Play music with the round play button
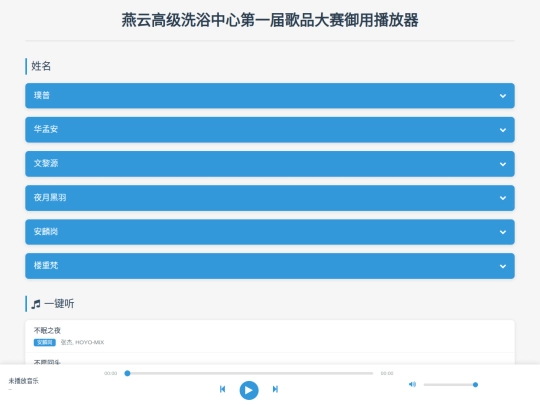This screenshot has width=540, height=405. 249,390
